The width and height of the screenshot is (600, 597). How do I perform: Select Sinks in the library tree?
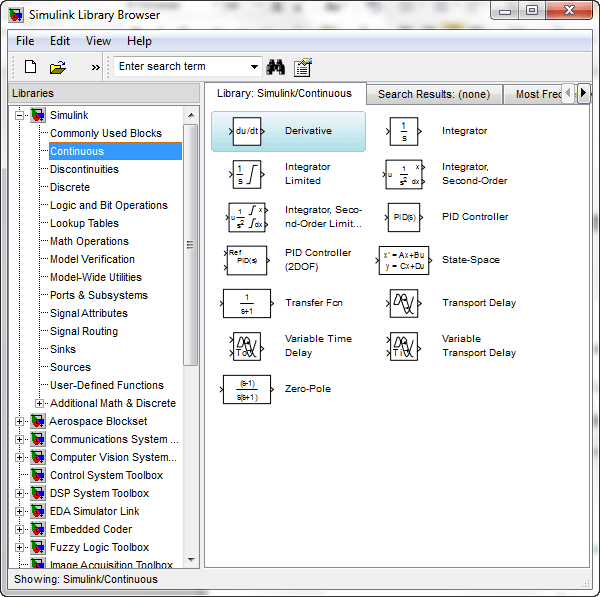[63, 349]
